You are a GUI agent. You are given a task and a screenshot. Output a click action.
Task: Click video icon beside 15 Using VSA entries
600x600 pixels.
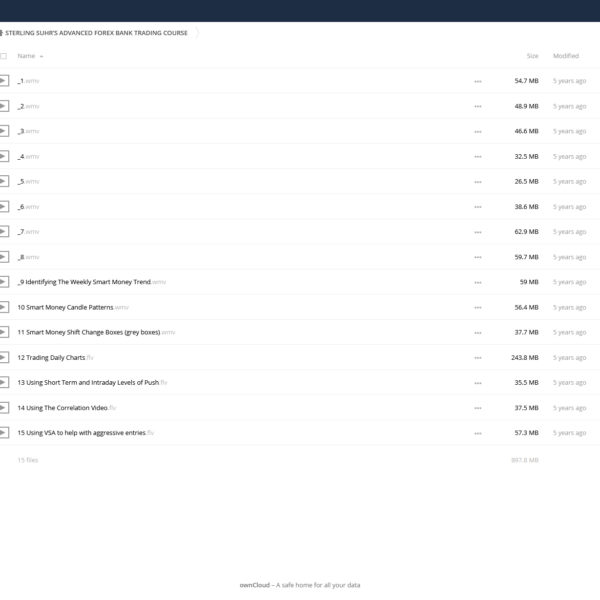[x=4, y=433]
